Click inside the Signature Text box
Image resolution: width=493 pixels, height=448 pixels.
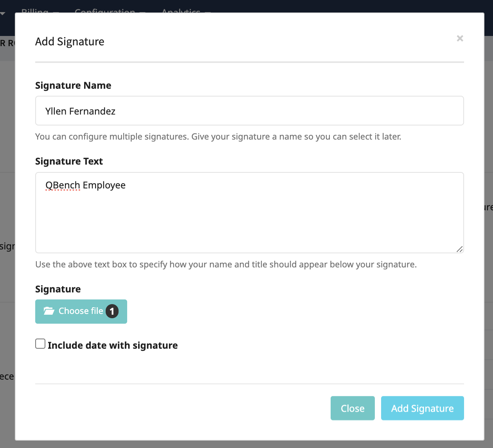pos(249,213)
